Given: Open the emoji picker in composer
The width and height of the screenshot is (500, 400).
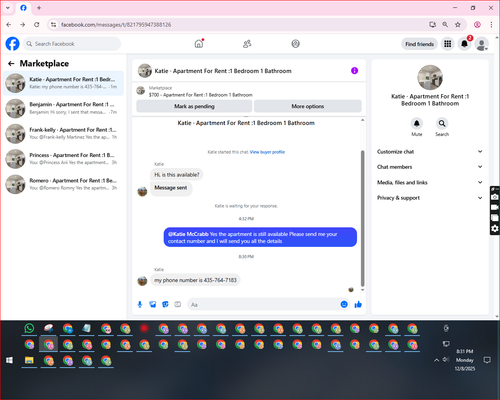Looking at the screenshot, I should coord(344,304).
